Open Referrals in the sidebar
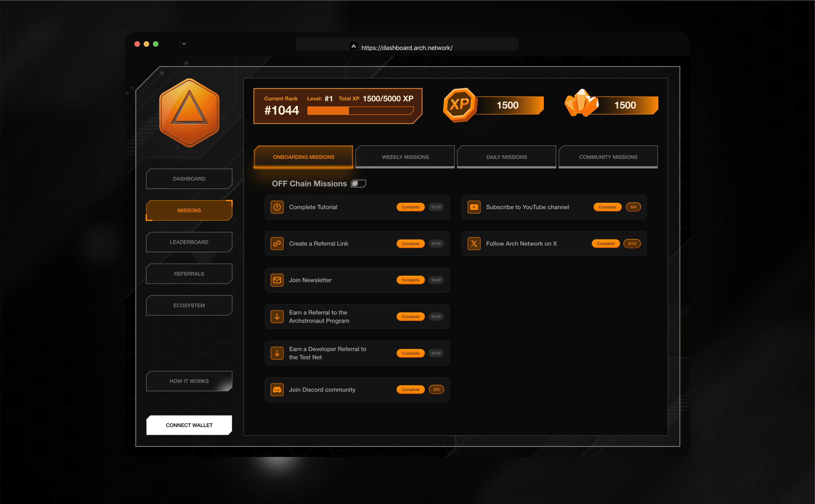Image resolution: width=815 pixels, height=504 pixels. click(x=189, y=274)
